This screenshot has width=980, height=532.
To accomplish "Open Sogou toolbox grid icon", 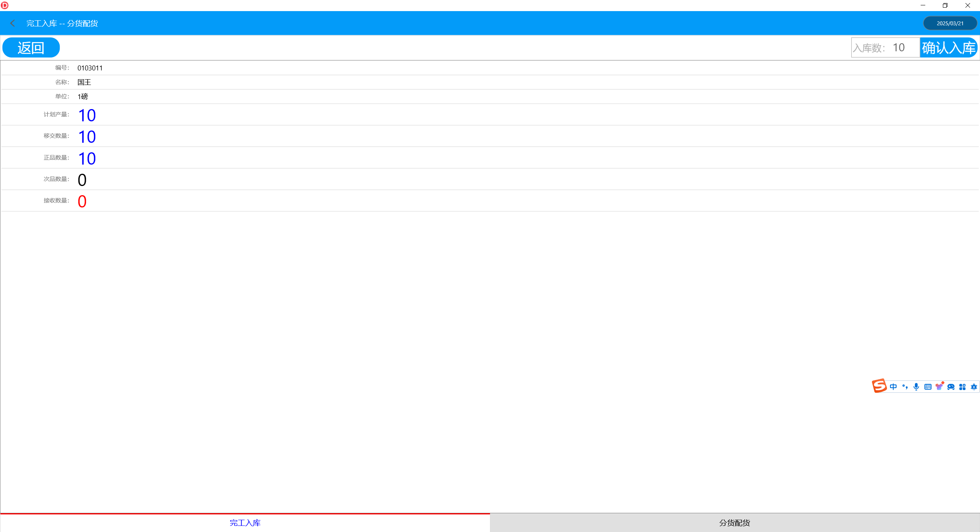I will click(x=962, y=387).
